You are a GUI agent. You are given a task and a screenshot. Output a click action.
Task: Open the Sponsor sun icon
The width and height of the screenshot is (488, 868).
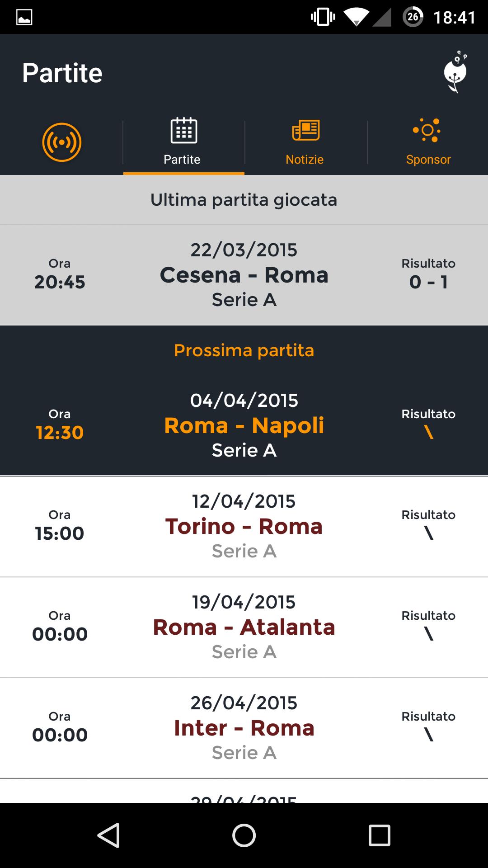pyautogui.click(x=427, y=130)
